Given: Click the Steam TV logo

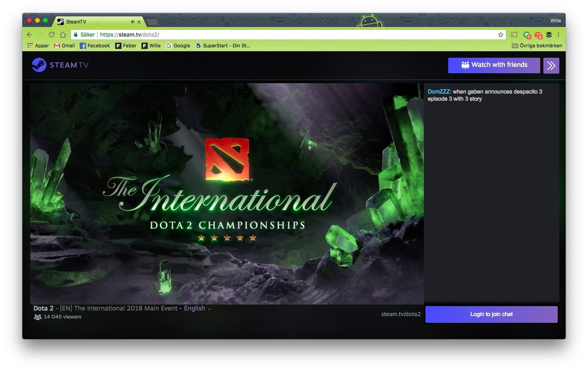Looking at the screenshot, I should point(60,65).
